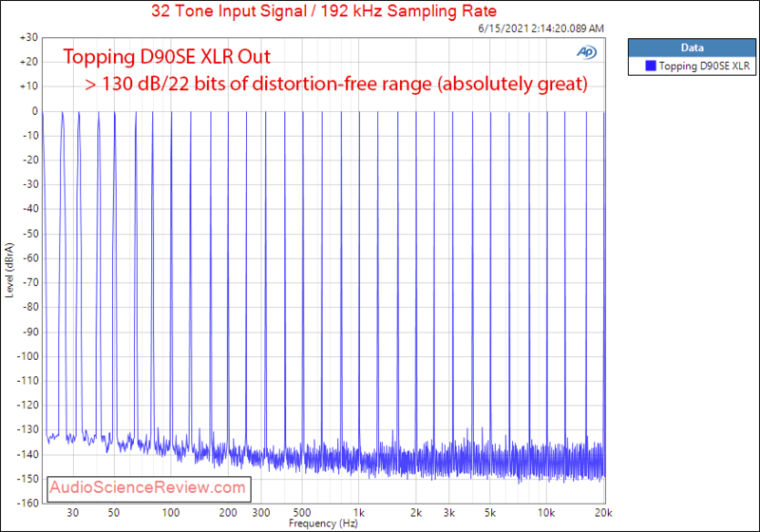This screenshot has width=760, height=532.
Task: Click the blue Topping D90SE XLR swatch
Action: point(652,66)
